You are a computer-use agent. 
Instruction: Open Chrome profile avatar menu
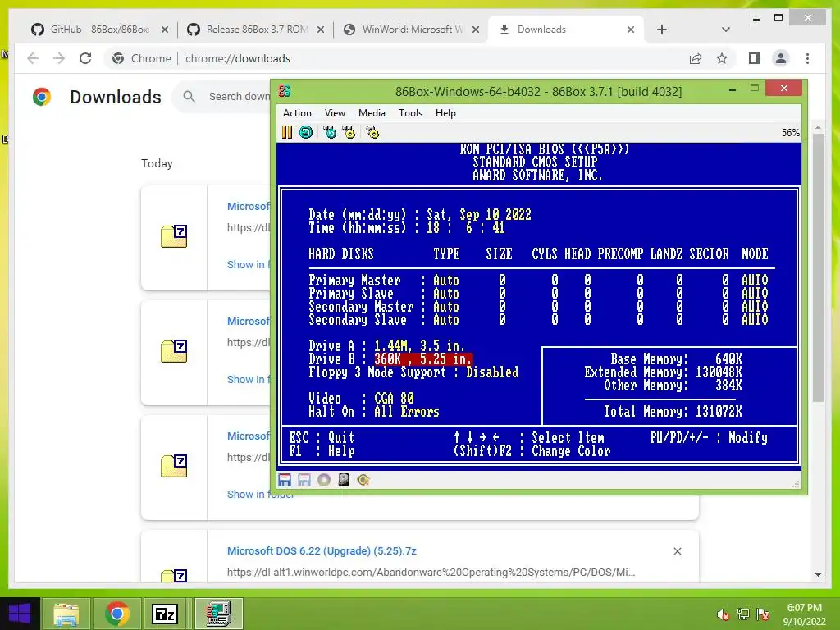click(781, 58)
